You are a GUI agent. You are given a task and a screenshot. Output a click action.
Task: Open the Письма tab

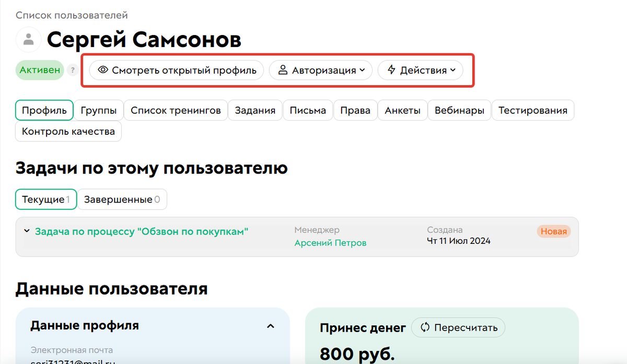[x=308, y=110]
